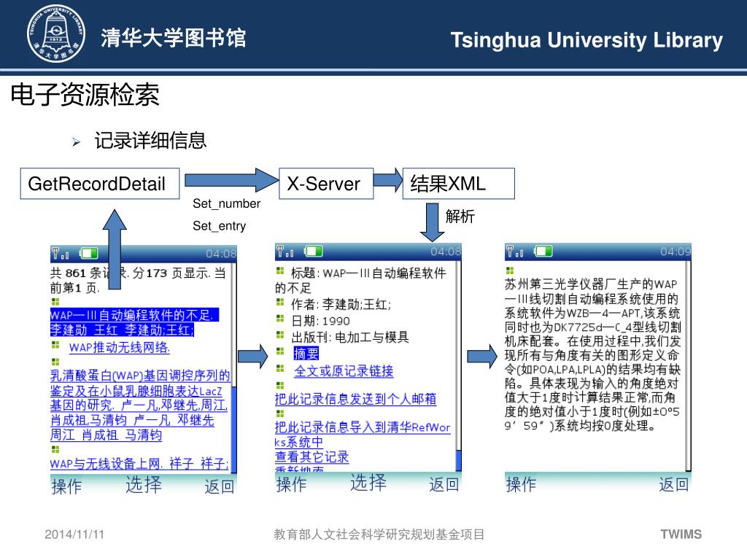Click the 教育部人文社会科学研究规划基金项目 footer
The width and height of the screenshot is (747, 560).
point(379,534)
